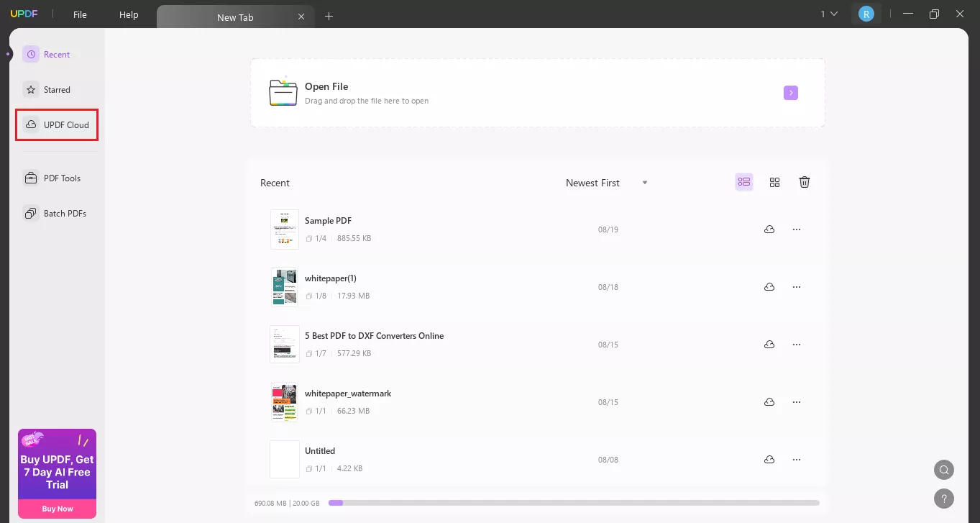Open more options for 5 Best PDF to DXF
This screenshot has width=980, height=523.
coord(797,345)
